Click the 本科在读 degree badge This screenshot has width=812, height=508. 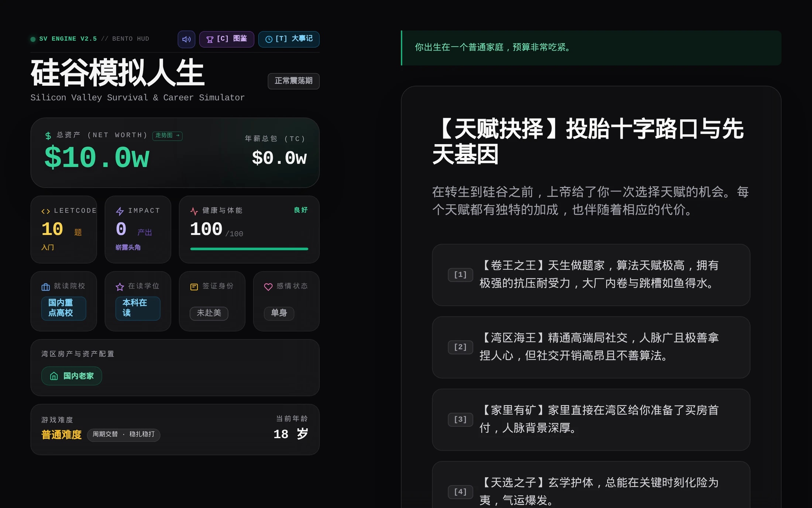point(138,308)
